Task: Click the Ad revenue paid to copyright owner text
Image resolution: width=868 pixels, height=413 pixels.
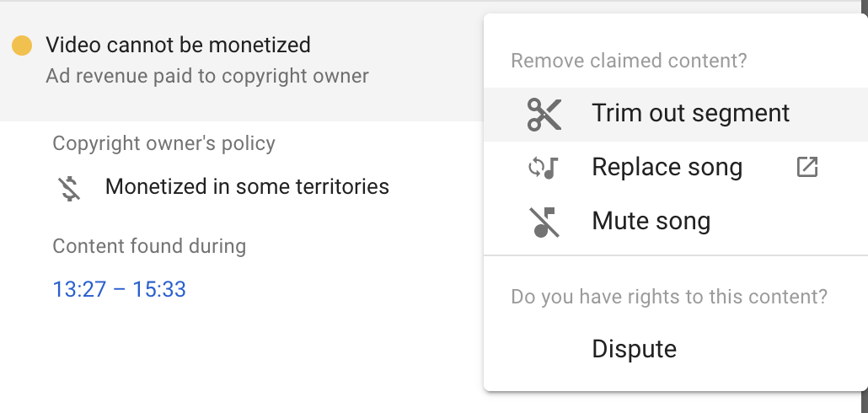Action: click(207, 76)
